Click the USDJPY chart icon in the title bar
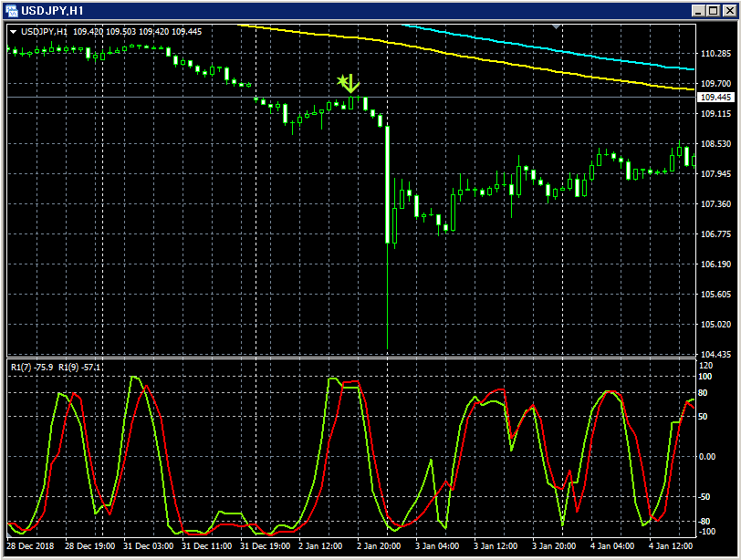 (10, 9)
